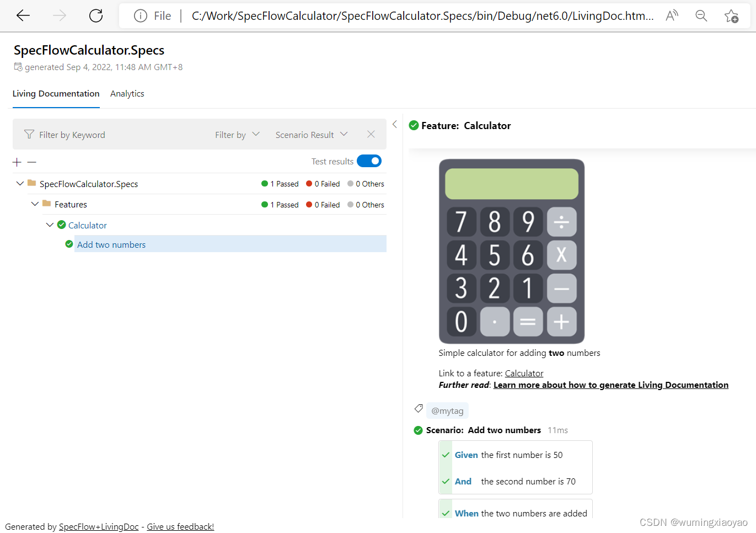Collapse the left panel with arrow

click(395, 124)
